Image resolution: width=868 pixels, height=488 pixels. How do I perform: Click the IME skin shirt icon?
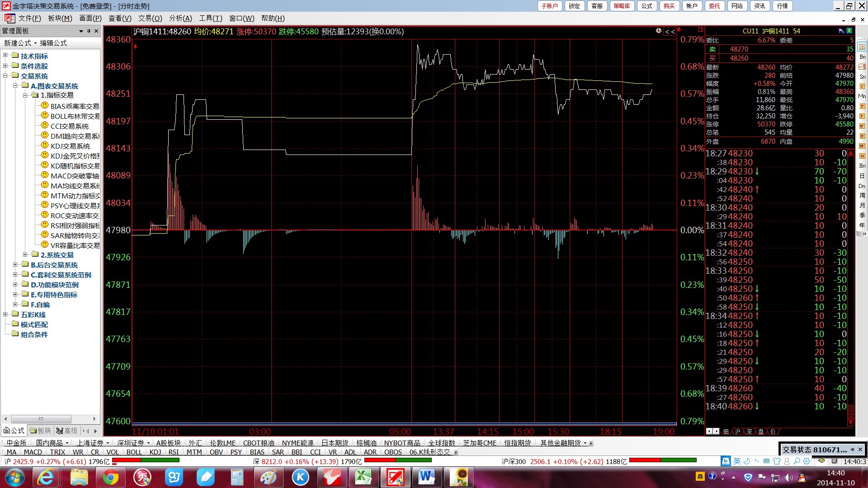(x=777, y=461)
